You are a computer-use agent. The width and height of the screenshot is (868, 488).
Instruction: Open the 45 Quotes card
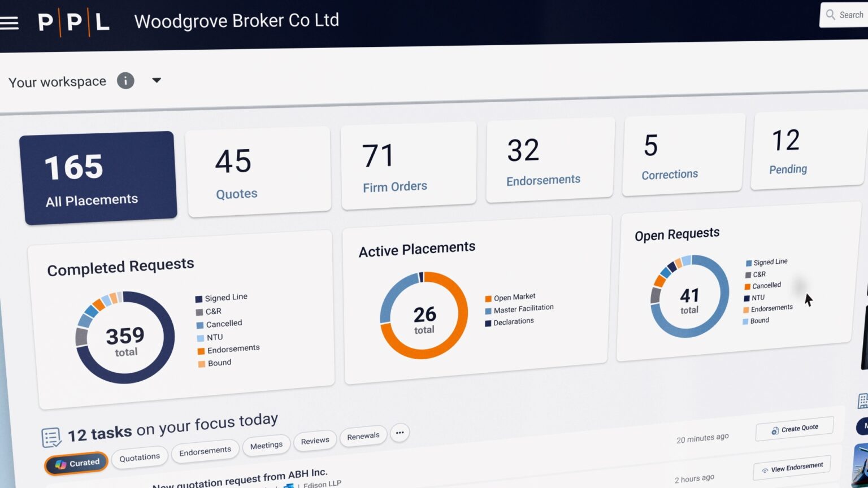259,172
